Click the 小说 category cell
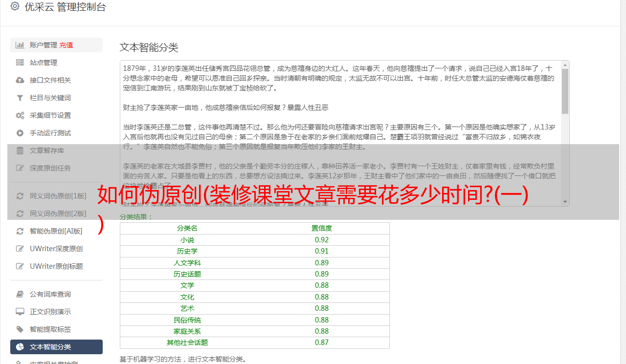Viewport: 626px width, 364px height. tap(187, 240)
